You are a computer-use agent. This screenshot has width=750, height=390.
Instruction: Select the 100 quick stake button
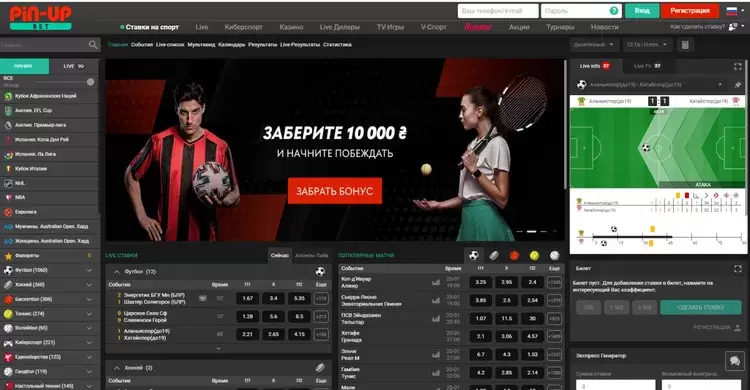pos(588,308)
